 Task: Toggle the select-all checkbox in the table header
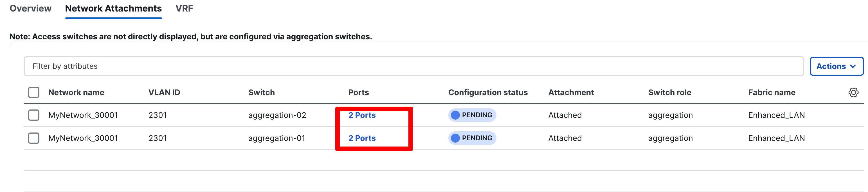coord(34,92)
